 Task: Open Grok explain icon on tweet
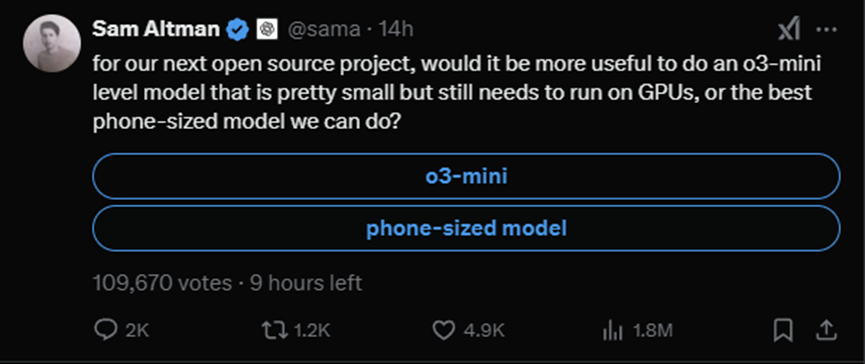(x=788, y=29)
